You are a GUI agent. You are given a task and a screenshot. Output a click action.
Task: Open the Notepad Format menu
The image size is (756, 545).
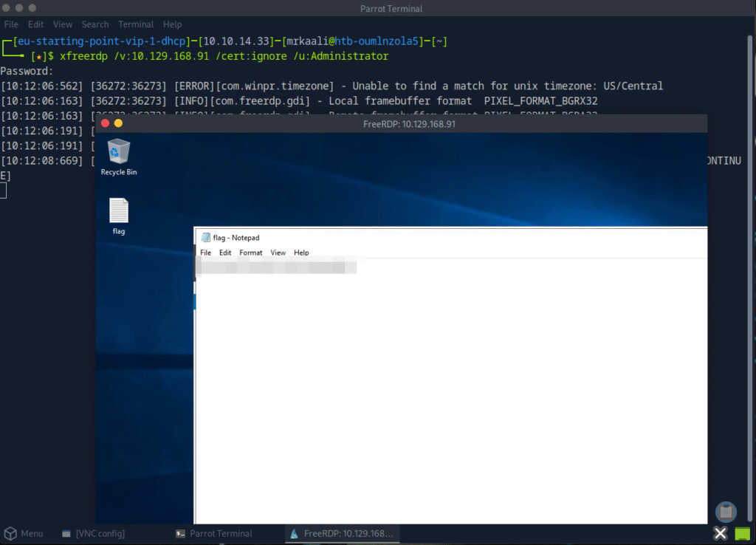[x=250, y=253]
